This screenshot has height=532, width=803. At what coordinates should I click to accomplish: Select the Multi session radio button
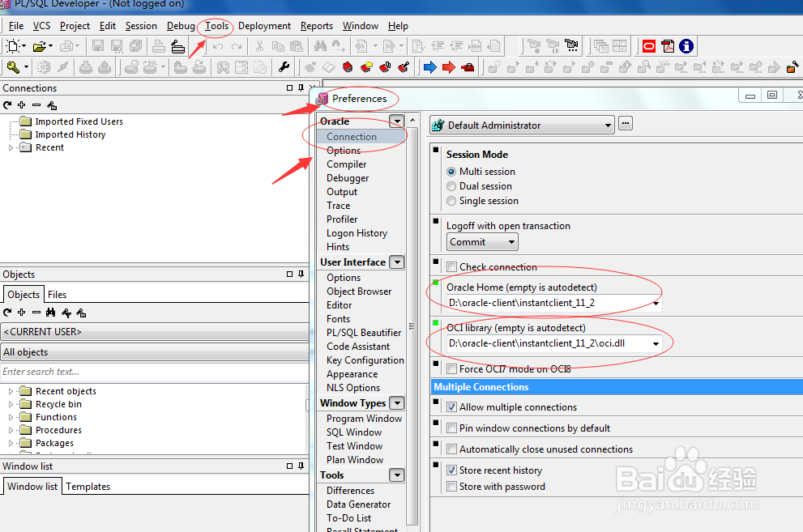click(451, 172)
